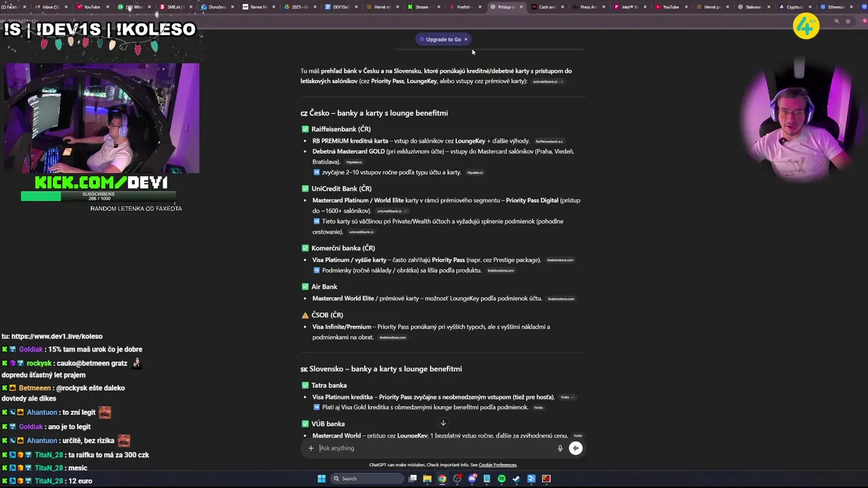
Task: Click the heading 'Tatra banka'
Action: tap(329, 385)
